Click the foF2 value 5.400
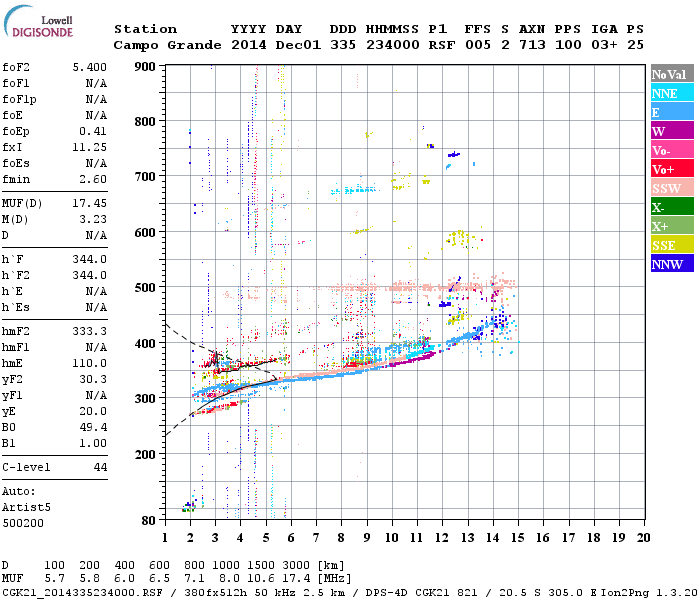Viewport: 700px width, 600px height. pyautogui.click(x=90, y=67)
